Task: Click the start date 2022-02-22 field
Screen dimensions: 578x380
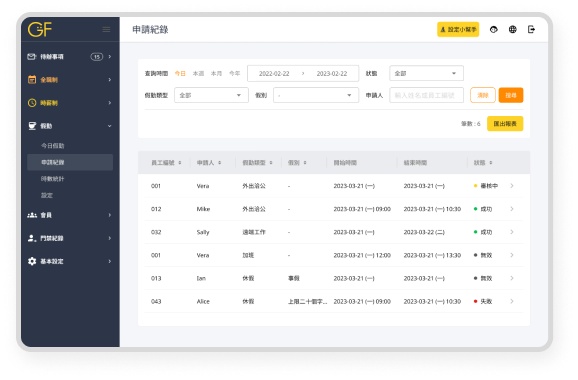Action: click(x=274, y=74)
